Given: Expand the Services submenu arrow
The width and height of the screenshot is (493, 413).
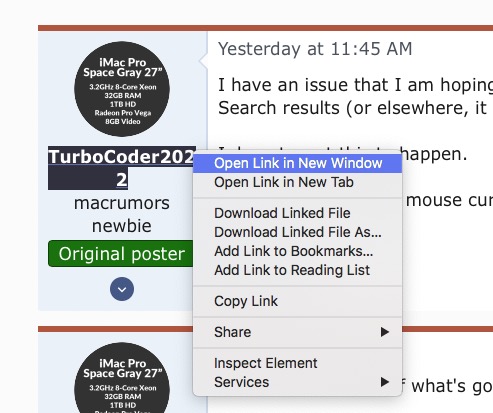Looking at the screenshot, I should point(385,382).
